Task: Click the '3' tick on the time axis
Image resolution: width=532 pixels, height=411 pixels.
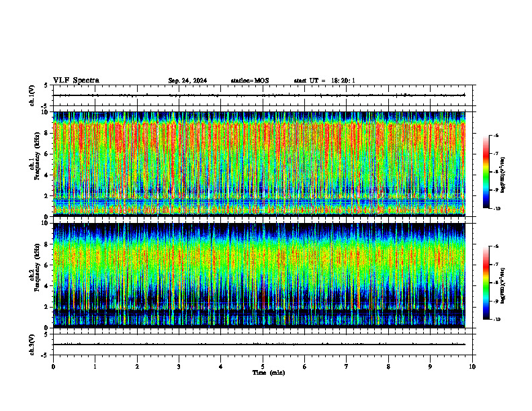Action: (179, 367)
